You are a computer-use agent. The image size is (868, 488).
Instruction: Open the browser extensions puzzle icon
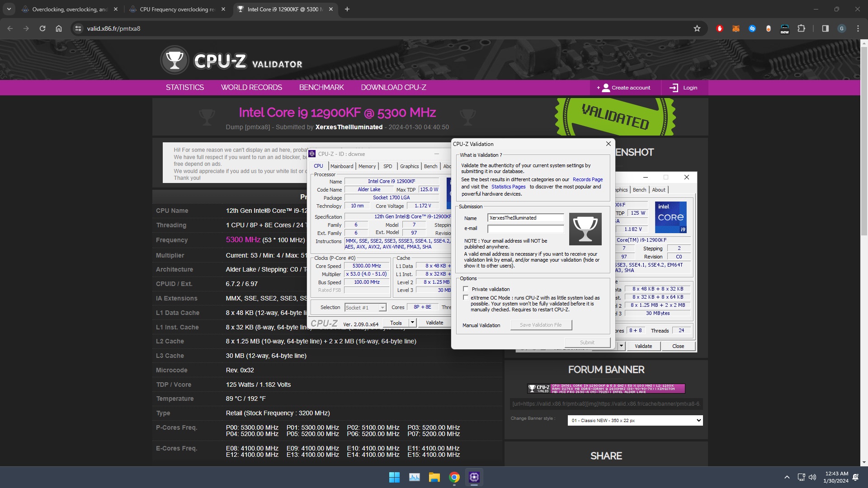click(801, 28)
